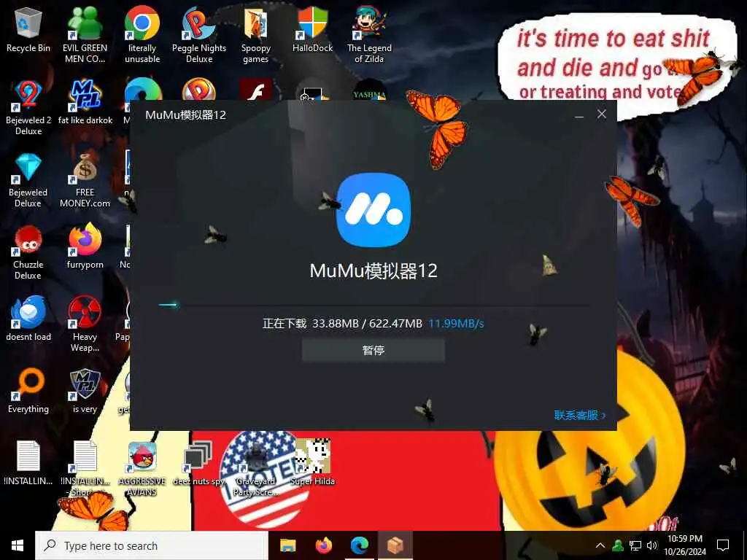Screen dimensions: 747x560
Task: Open the shield icon labeled is very
Action: (x=85, y=391)
